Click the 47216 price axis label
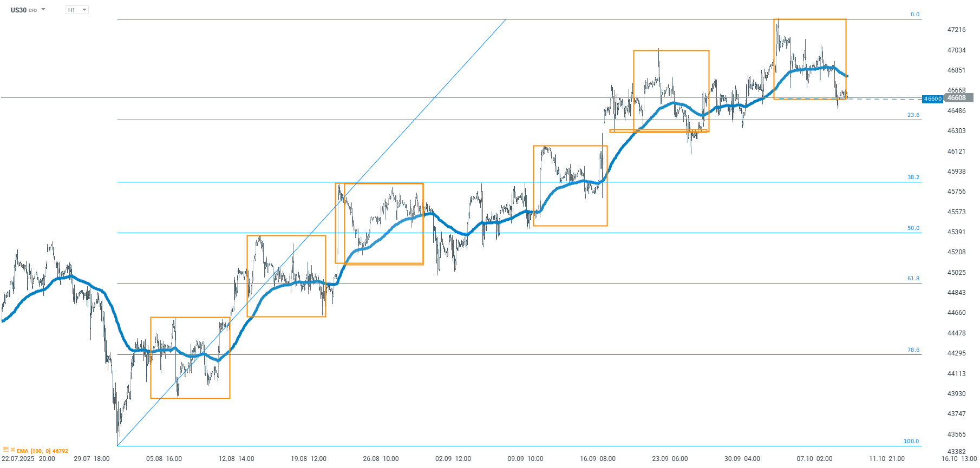Screen dimensions: 980x468 pyautogui.click(x=956, y=30)
